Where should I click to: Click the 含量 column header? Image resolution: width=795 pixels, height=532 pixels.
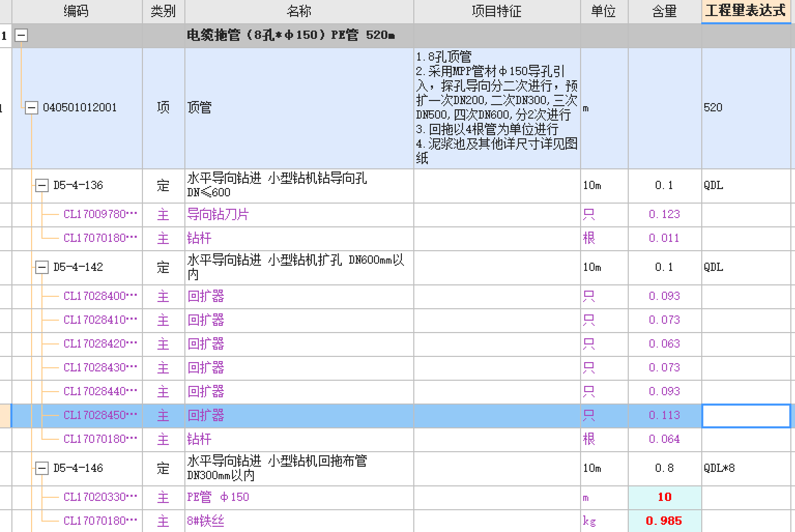(665, 11)
